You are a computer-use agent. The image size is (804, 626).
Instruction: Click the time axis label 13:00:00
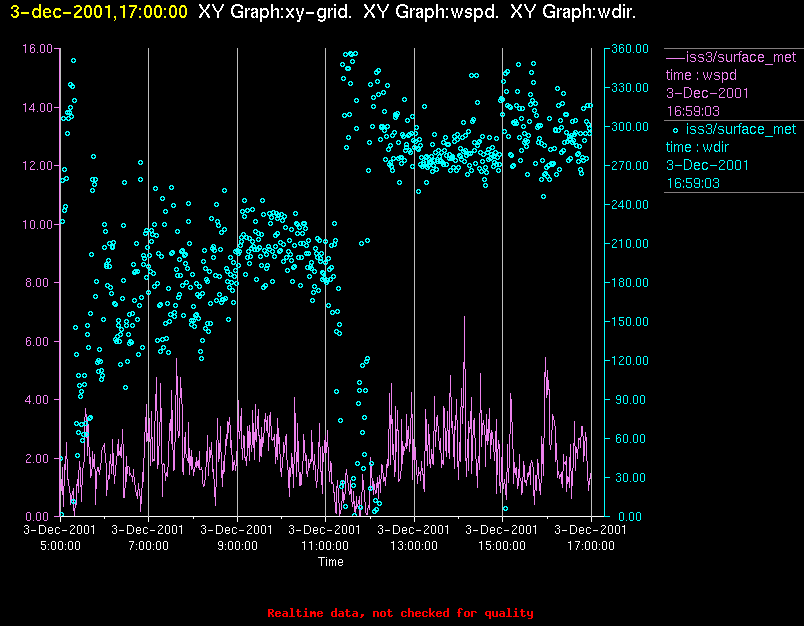[x=414, y=546]
